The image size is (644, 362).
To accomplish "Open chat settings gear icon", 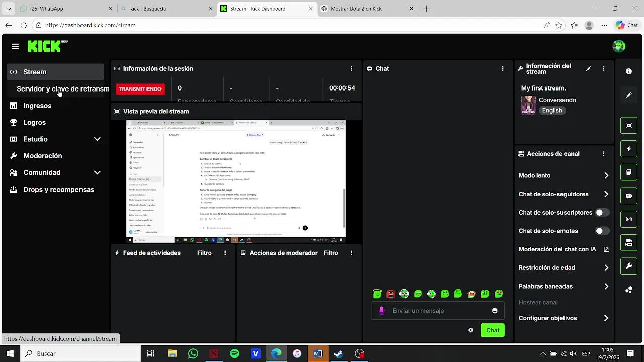I will pos(470,330).
